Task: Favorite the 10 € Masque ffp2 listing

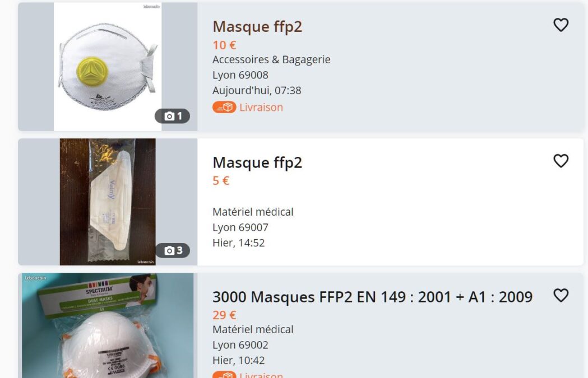Action: tap(561, 25)
